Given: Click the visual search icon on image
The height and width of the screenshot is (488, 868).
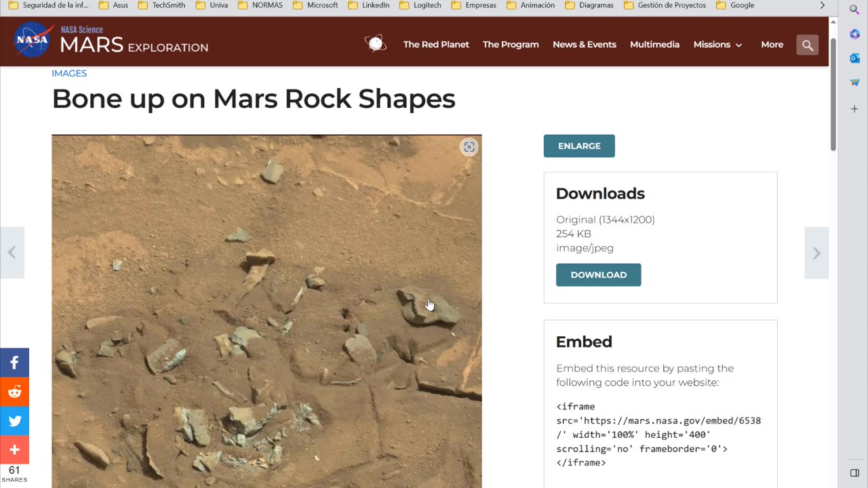Looking at the screenshot, I should click(469, 147).
